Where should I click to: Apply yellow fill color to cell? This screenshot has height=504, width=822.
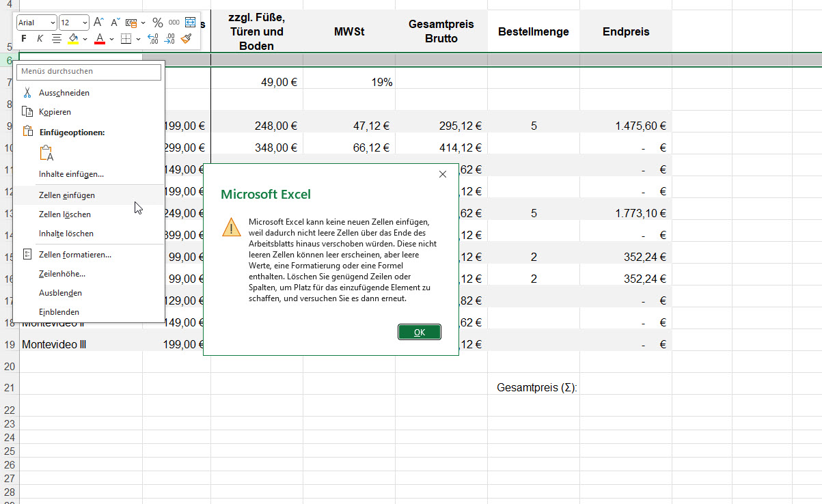click(73, 39)
